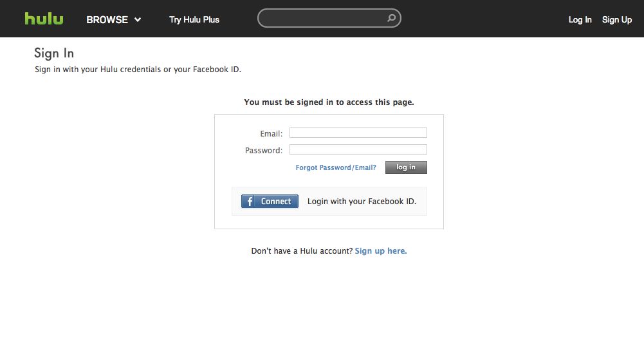Click the Facebook Connect button

coord(270,202)
